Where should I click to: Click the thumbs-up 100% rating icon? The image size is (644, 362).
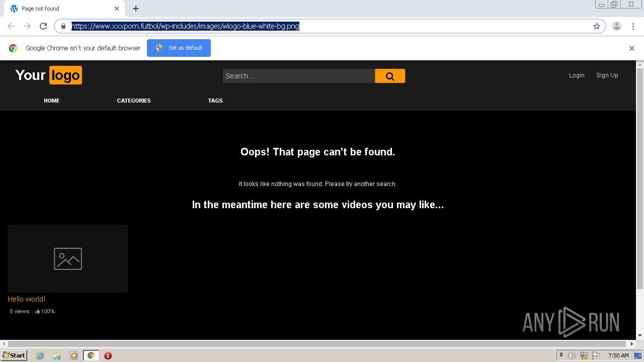click(x=38, y=312)
